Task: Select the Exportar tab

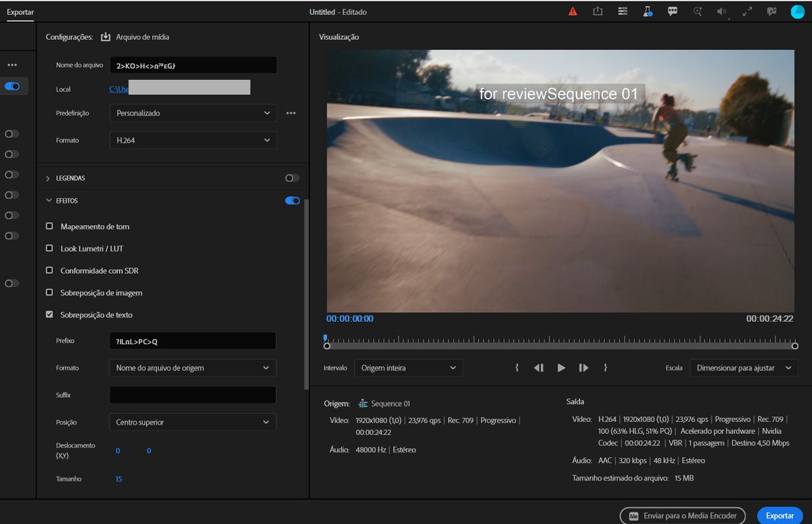Action: point(20,12)
